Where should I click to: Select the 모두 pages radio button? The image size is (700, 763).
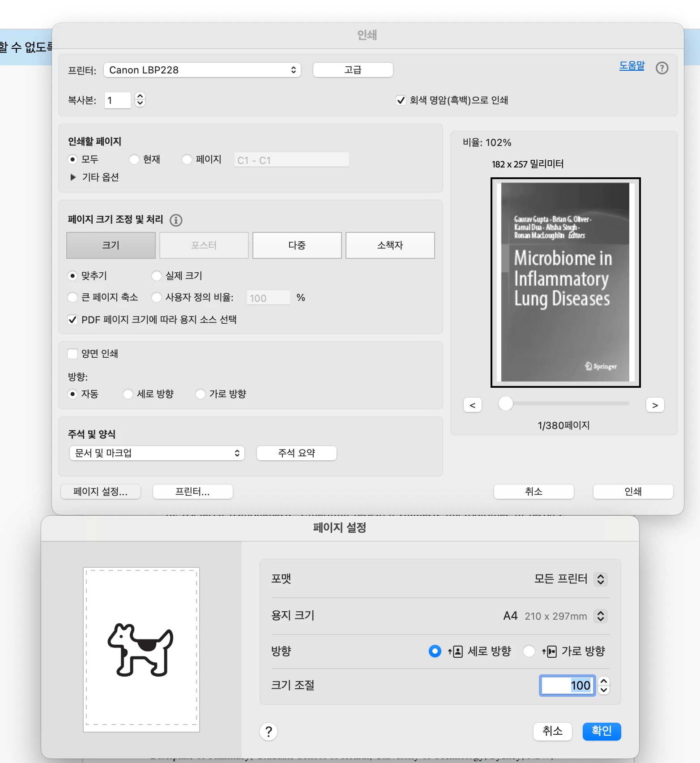tap(72, 159)
